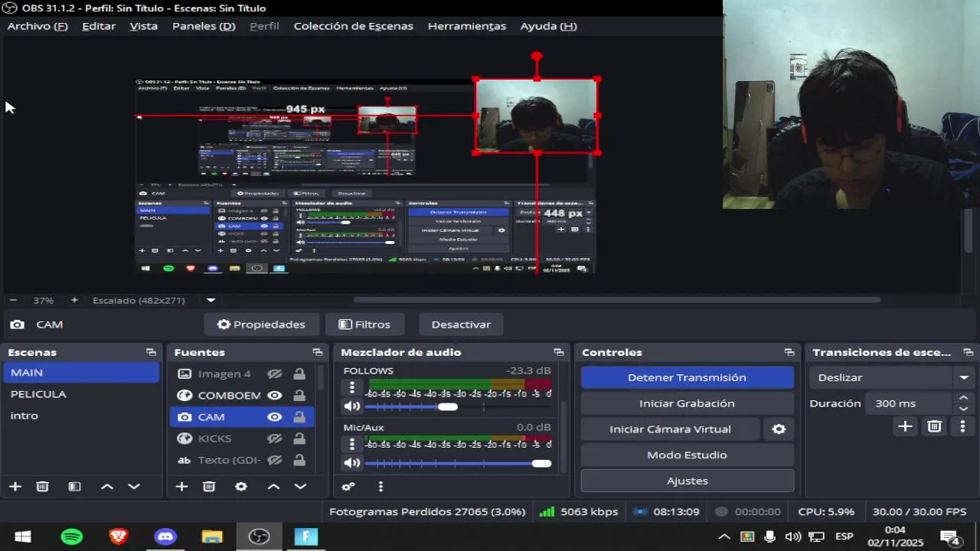The width and height of the screenshot is (980, 551).
Task: Click the Desactivar button
Action: point(461,324)
